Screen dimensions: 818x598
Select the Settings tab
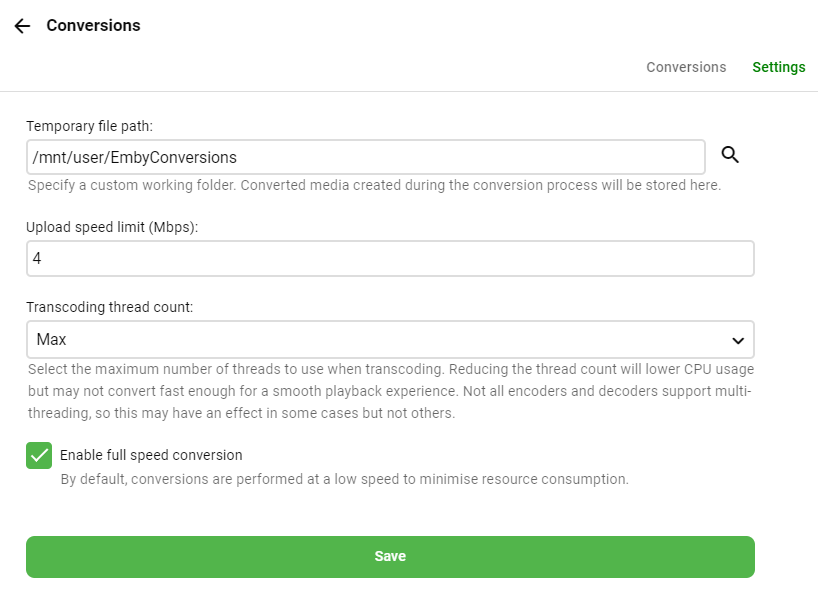click(779, 67)
